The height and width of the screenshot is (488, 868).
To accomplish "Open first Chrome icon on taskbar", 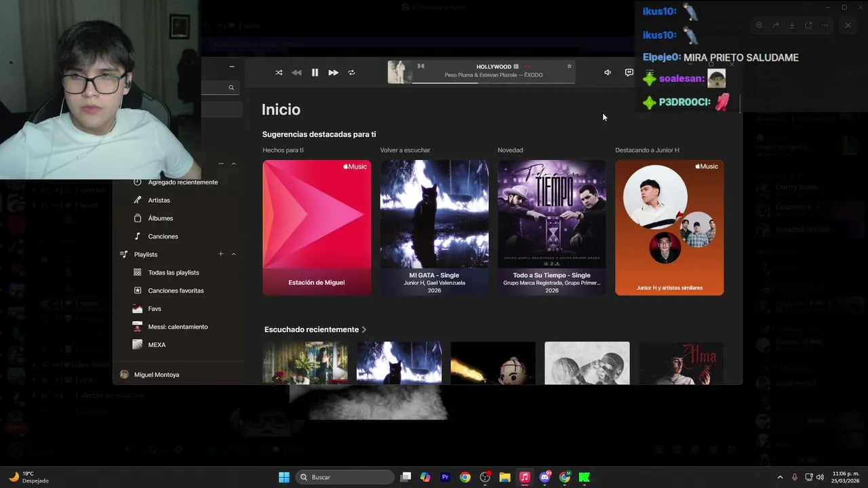I will (465, 477).
